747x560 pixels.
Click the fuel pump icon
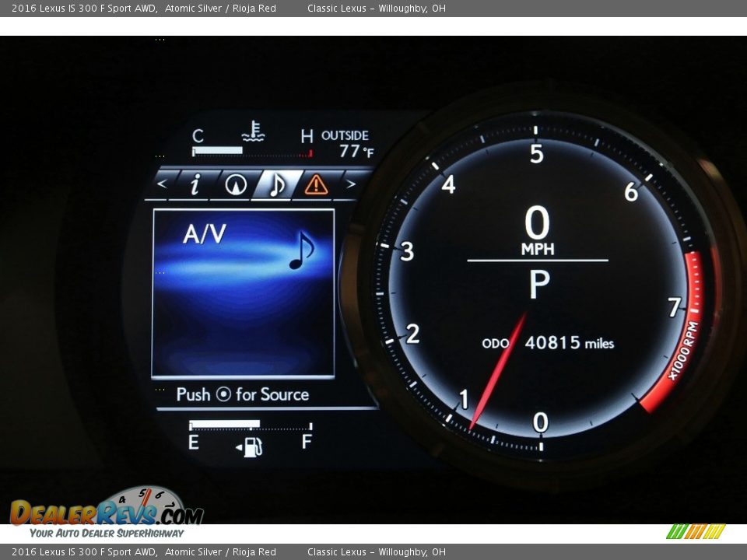click(250, 446)
